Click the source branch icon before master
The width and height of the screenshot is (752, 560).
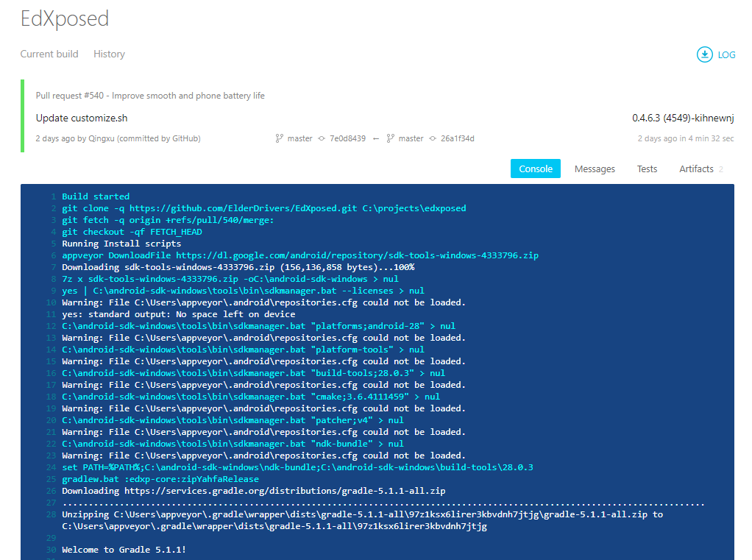pos(279,138)
